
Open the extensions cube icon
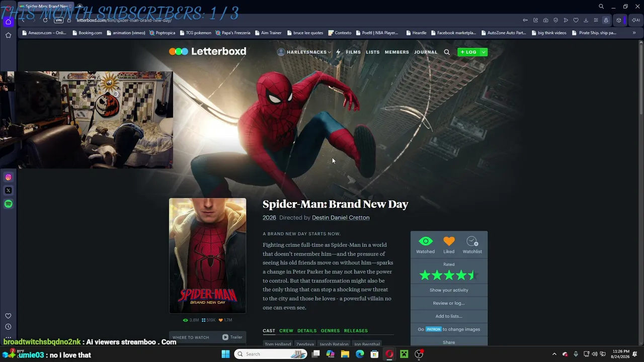click(619, 20)
